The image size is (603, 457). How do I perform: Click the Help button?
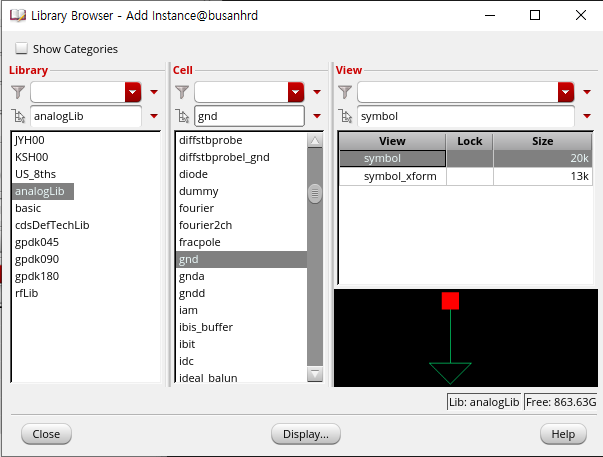click(563, 434)
